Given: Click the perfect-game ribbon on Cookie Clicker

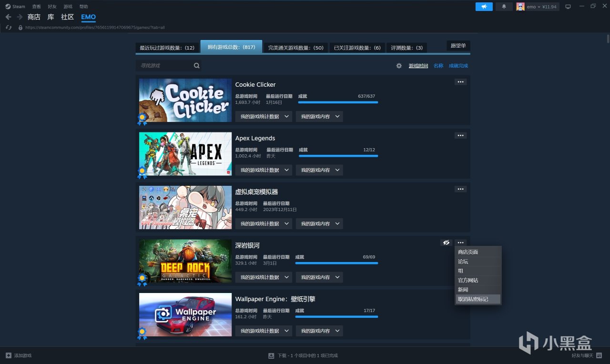Looking at the screenshot, I should (142, 119).
